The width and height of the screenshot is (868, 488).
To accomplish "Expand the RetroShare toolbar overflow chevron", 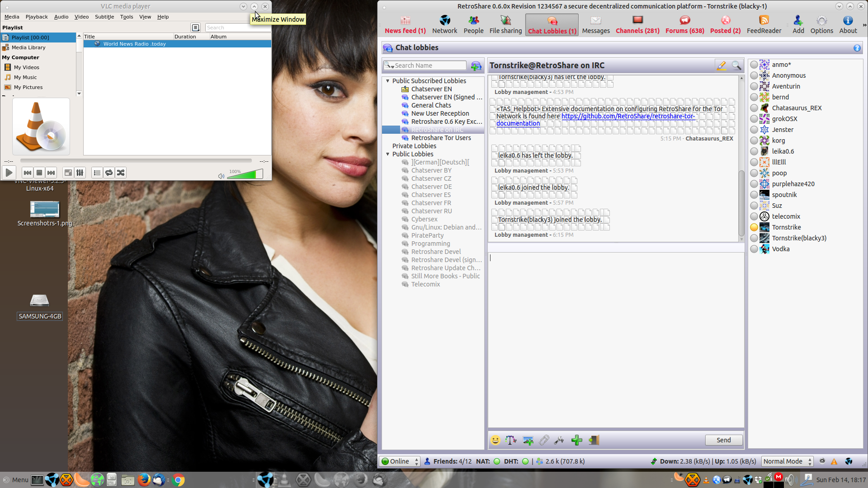I will click(864, 25).
